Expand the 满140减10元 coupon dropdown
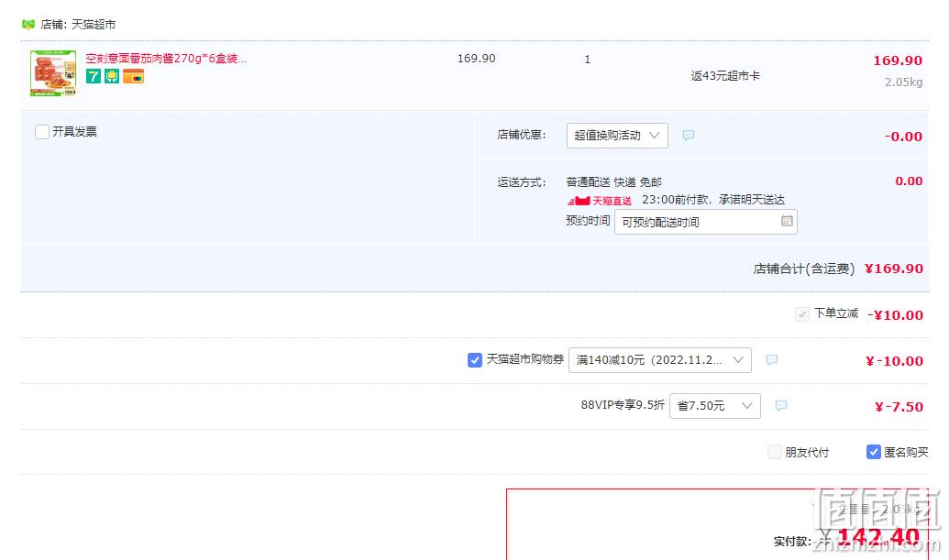The height and width of the screenshot is (560, 949). [659, 360]
